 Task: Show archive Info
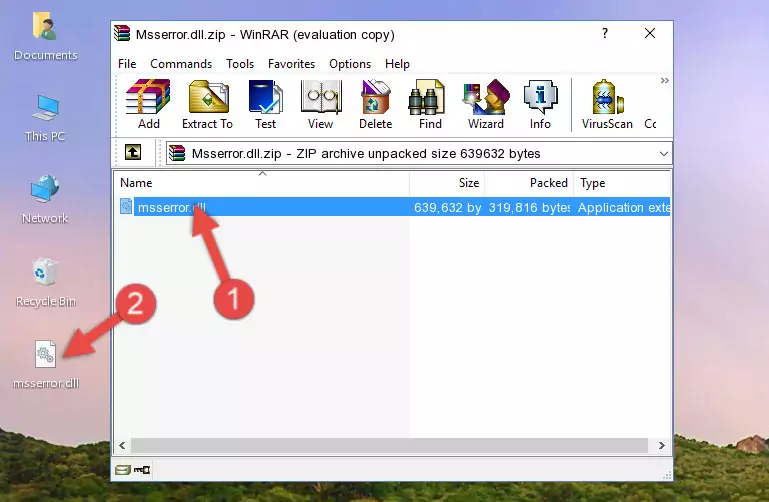click(540, 104)
